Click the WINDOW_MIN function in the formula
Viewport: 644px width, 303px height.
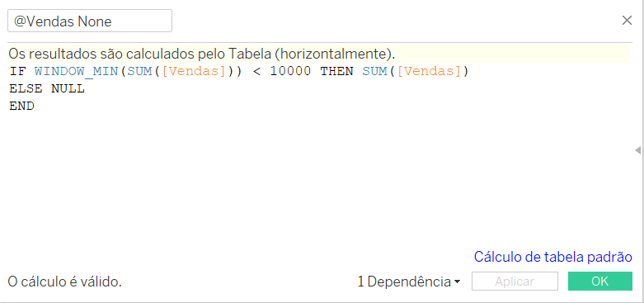(77, 72)
